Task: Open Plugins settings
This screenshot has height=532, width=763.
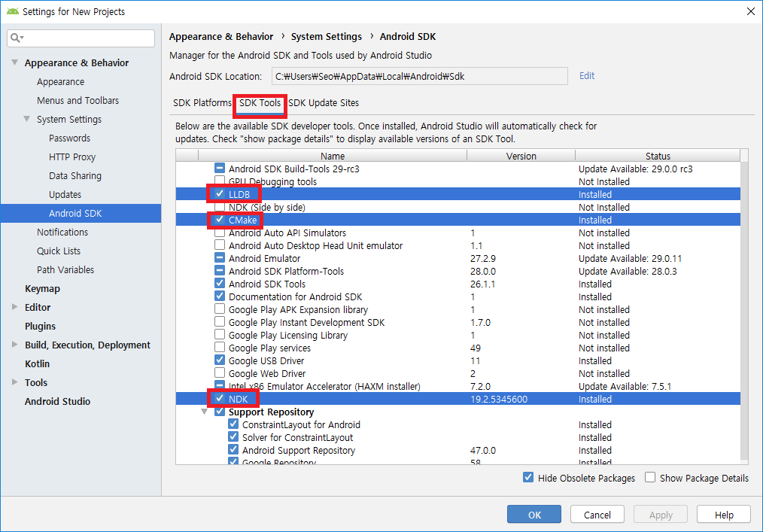Action: pos(40,326)
